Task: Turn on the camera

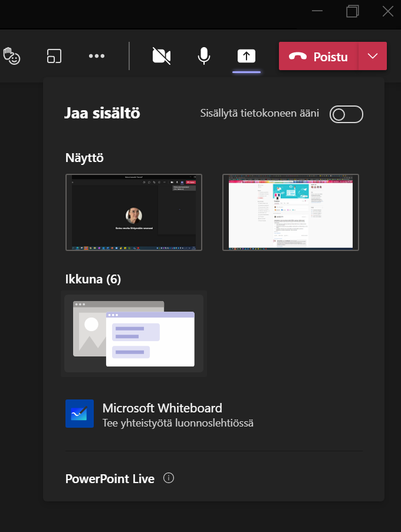Action: 161,56
